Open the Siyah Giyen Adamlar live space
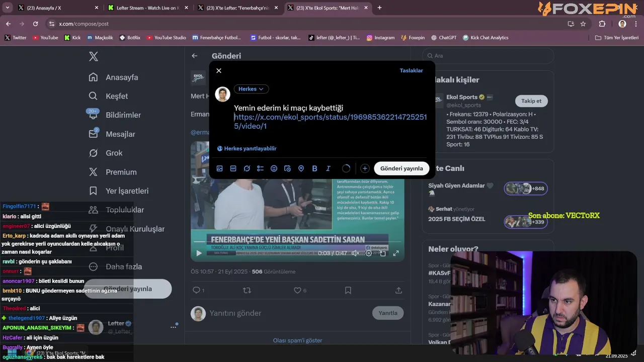The height and width of the screenshot is (362, 644). [x=488, y=189]
